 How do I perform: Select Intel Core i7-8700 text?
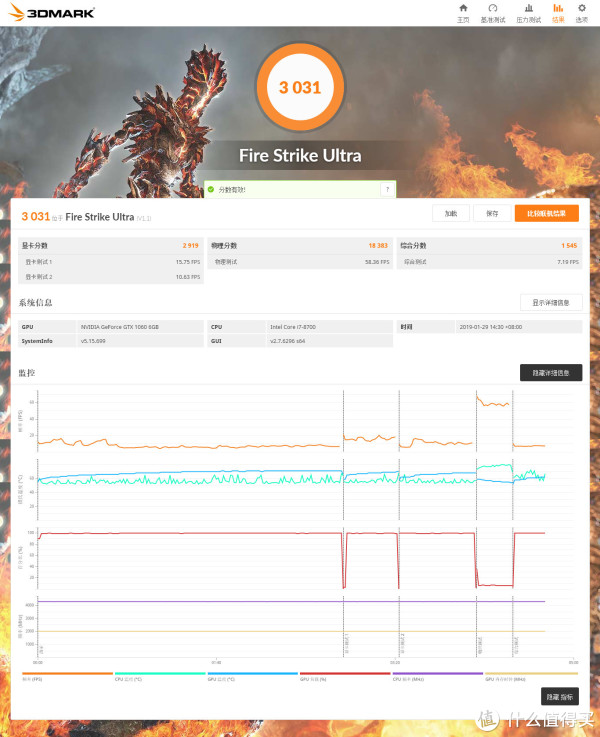click(x=293, y=327)
